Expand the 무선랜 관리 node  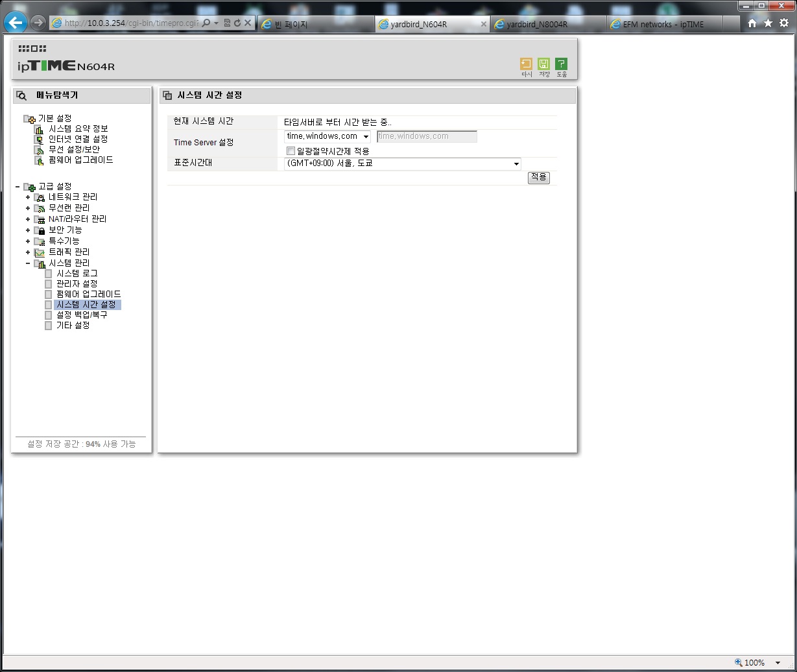coord(28,208)
